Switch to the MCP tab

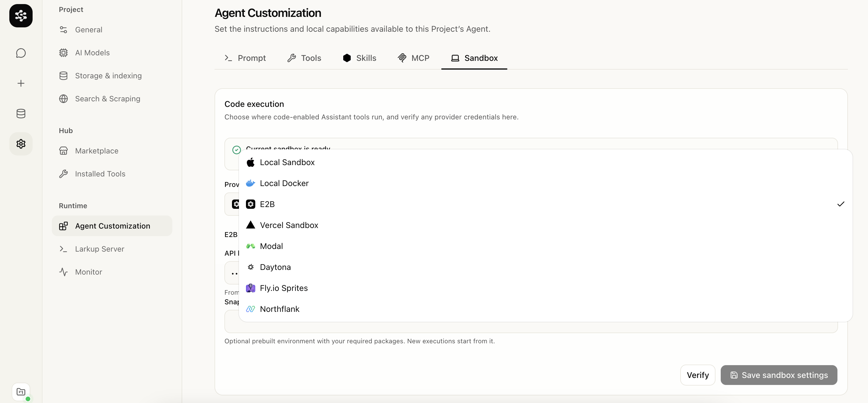coord(413,58)
